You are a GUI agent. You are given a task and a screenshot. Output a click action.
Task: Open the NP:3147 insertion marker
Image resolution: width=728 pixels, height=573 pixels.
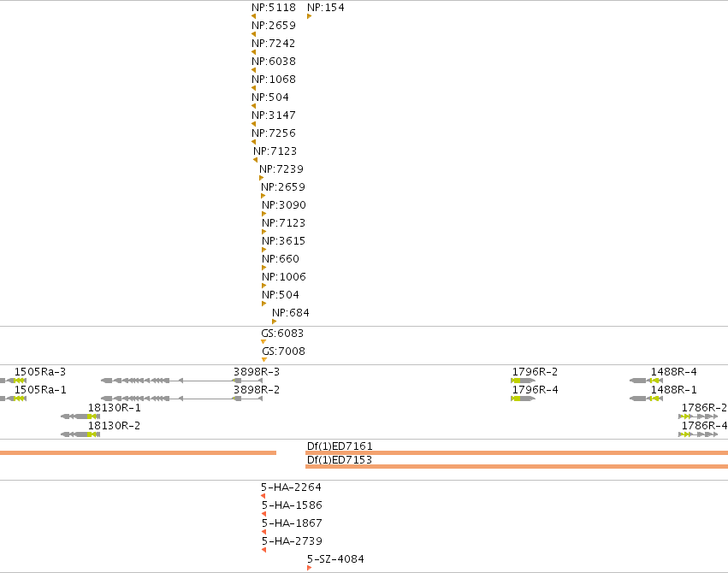coord(253,124)
